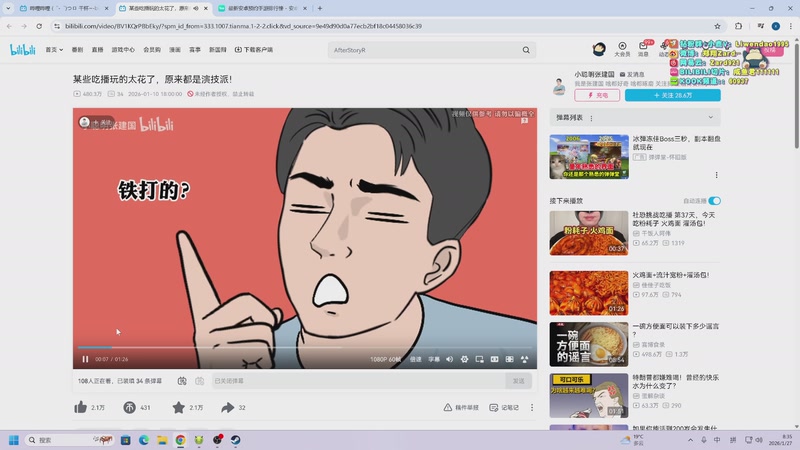Give a coin with the coin icon
Viewport: 800px width, 450px height.
pos(130,407)
